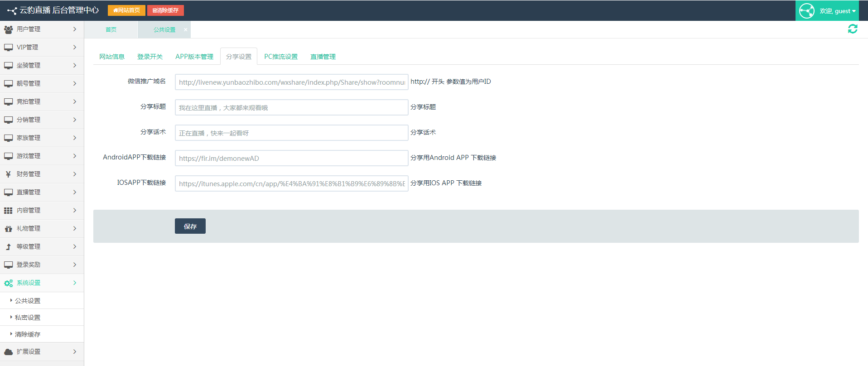Screen dimensions: 868x366
Task: Click the guest user avatar icon
Action: tap(807, 10)
